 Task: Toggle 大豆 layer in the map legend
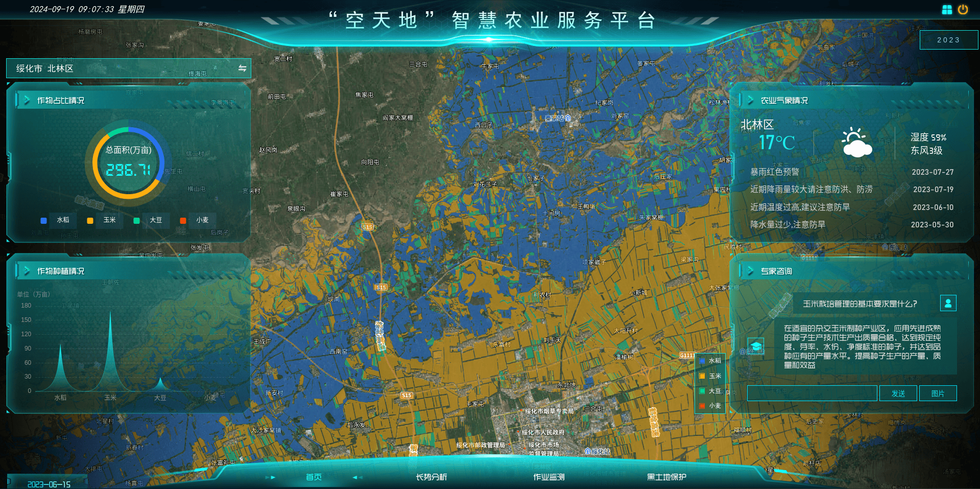[x=710, y=391]
